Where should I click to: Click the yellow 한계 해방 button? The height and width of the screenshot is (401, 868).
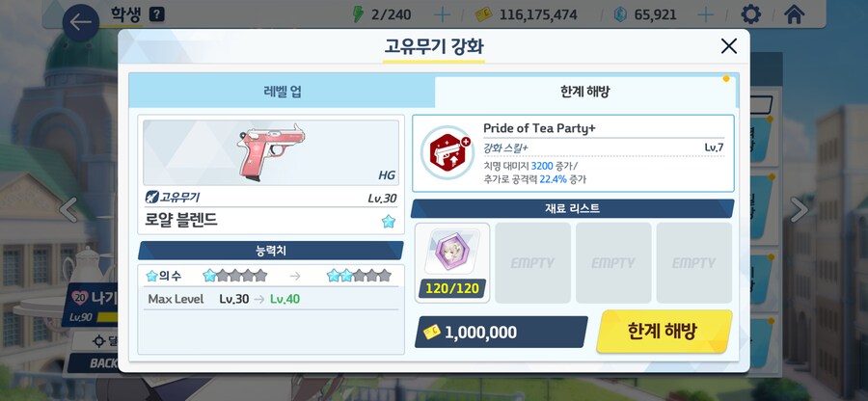(664, 332)
